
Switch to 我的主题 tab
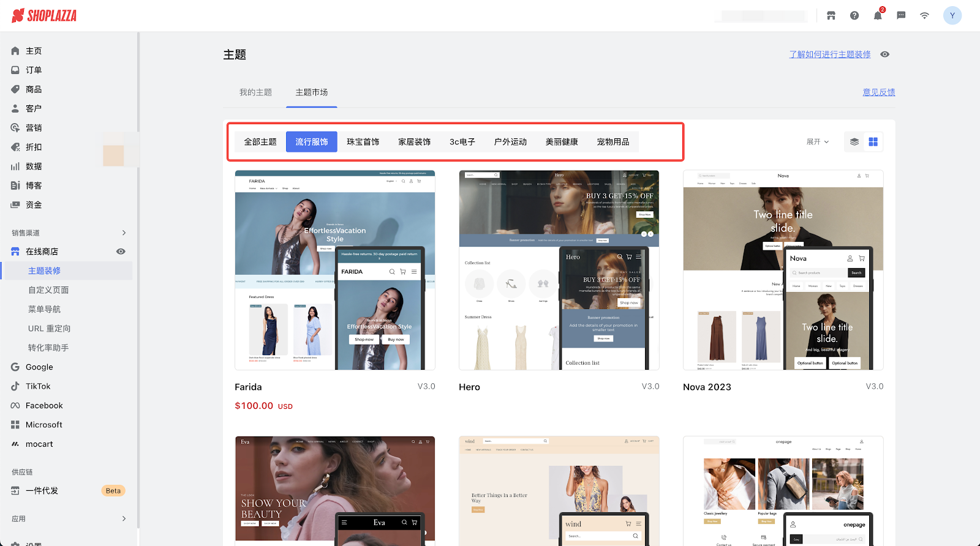click(255, 92)
